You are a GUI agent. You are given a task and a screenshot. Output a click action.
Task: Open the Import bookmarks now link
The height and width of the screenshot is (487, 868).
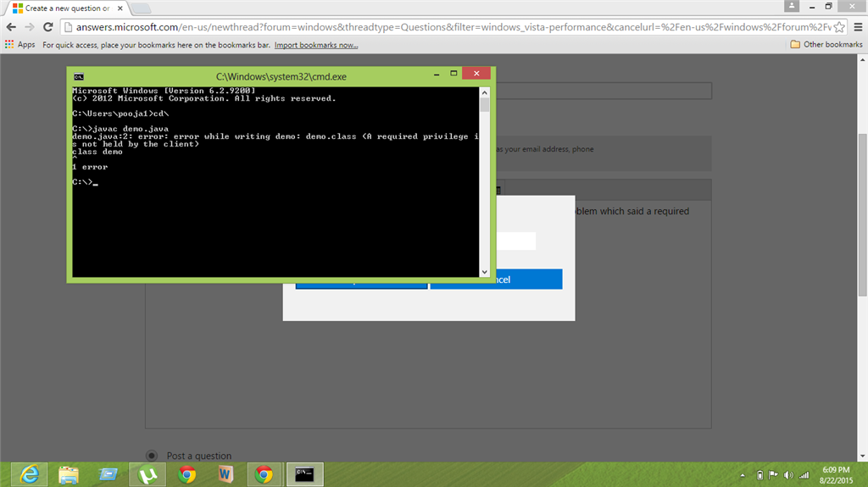click(x=316, y=45)
